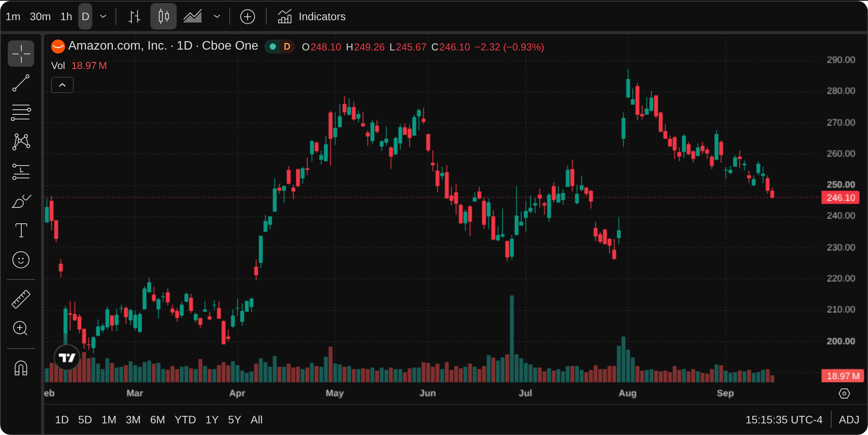Select the All date range

click(x=257, y=419)
